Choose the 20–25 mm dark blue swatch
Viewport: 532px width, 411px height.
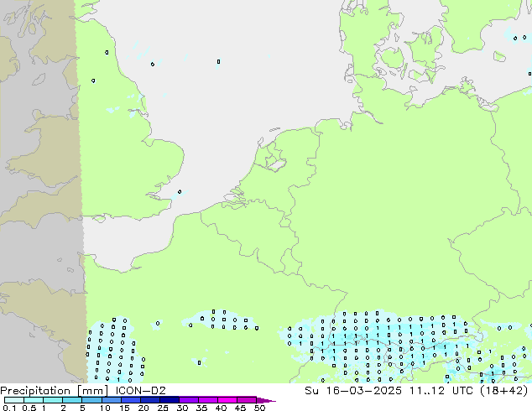(149, 400)
